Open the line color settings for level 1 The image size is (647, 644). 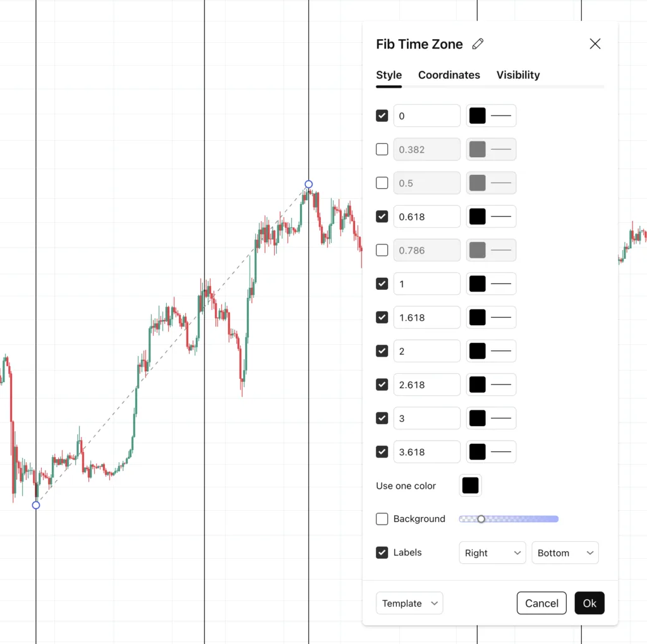coord(476,283)
